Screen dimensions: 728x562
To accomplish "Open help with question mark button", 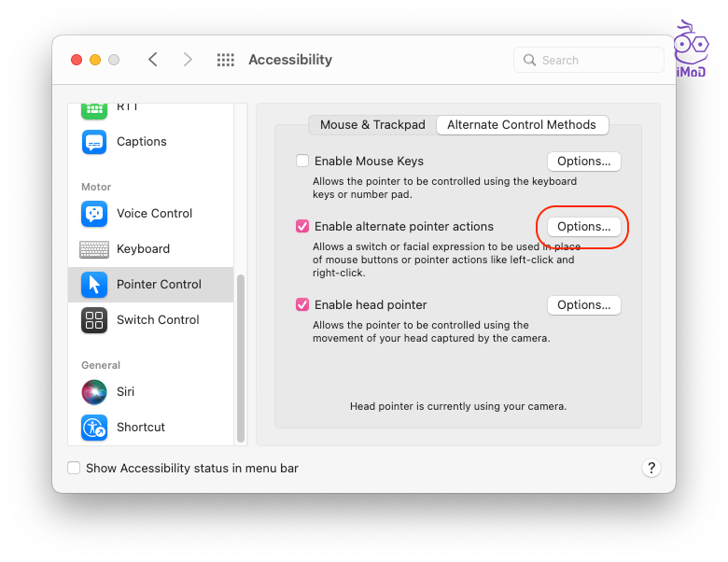I will click(x=651, y=468).
